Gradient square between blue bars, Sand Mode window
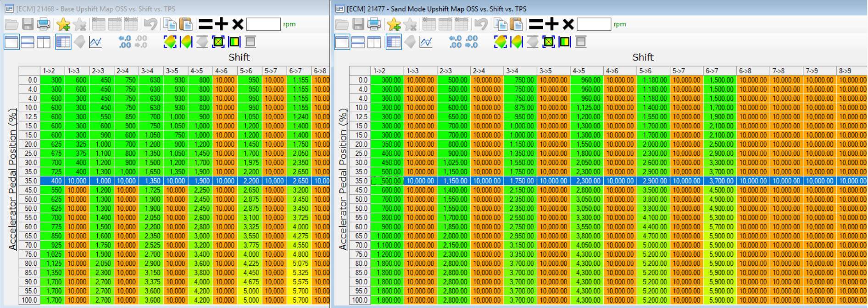This screenshot has height=308, width=868. [x=564, y=42]
